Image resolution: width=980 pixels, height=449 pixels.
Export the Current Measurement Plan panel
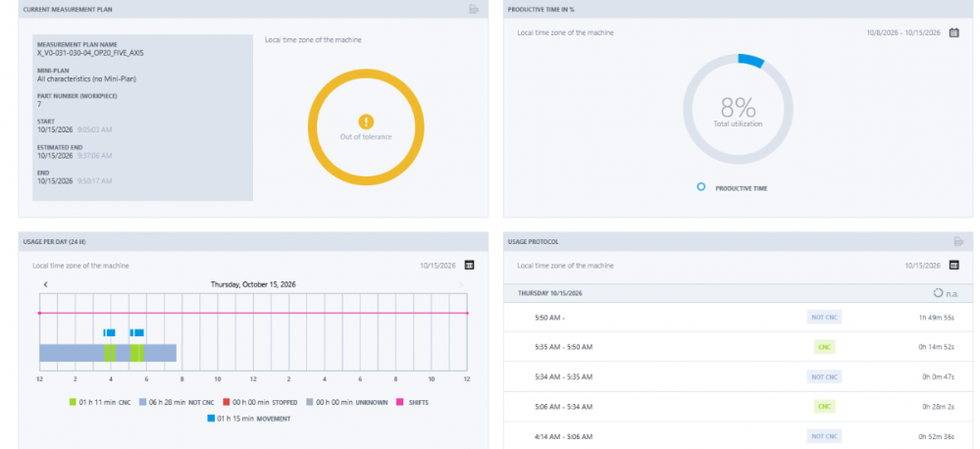pos(475,10)
